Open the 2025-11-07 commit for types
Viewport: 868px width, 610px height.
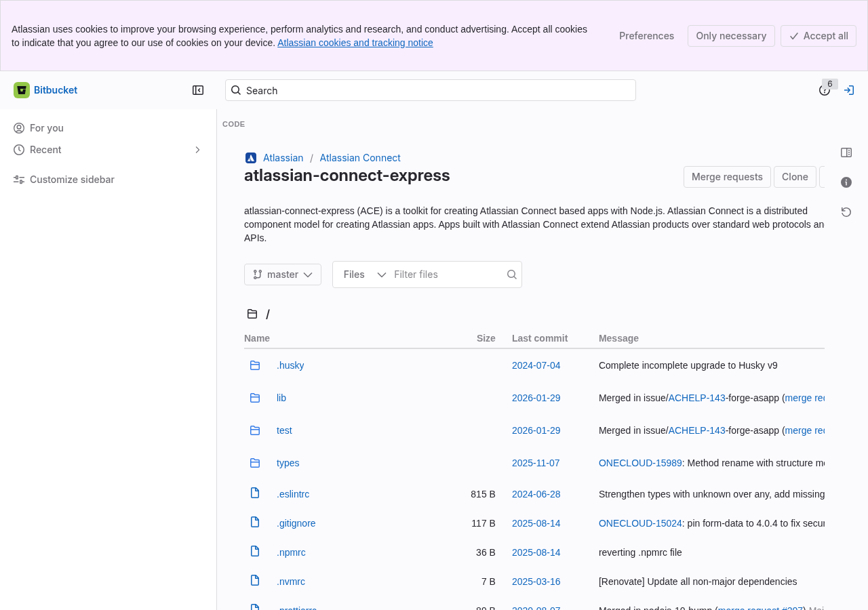tap(536, 463)
